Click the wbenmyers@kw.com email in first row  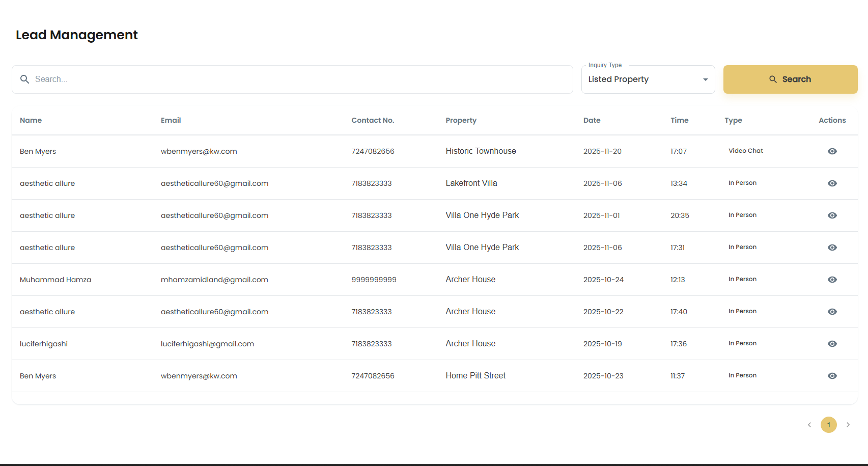pos(199,151)
